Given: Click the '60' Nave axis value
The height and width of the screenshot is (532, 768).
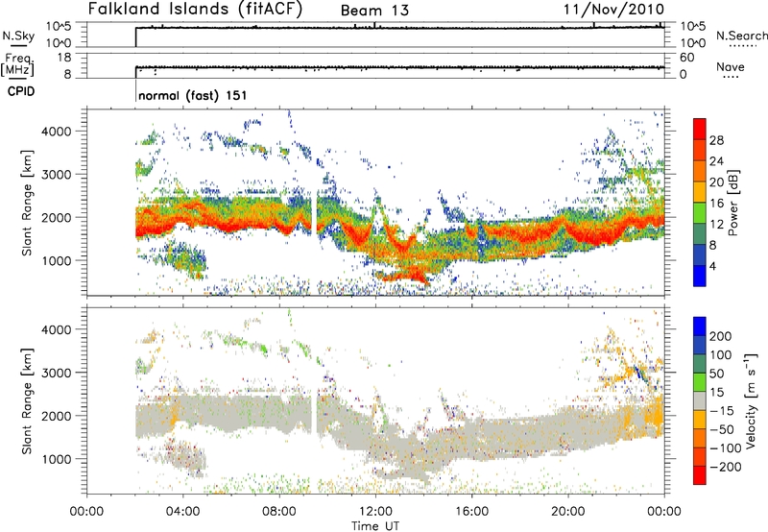Looking at the screenshot, I should coord(686,58).
